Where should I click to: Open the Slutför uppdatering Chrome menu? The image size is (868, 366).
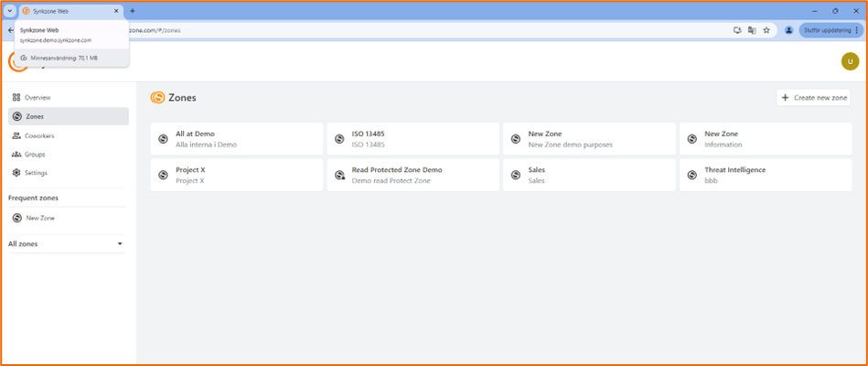[x=830, y=30]
